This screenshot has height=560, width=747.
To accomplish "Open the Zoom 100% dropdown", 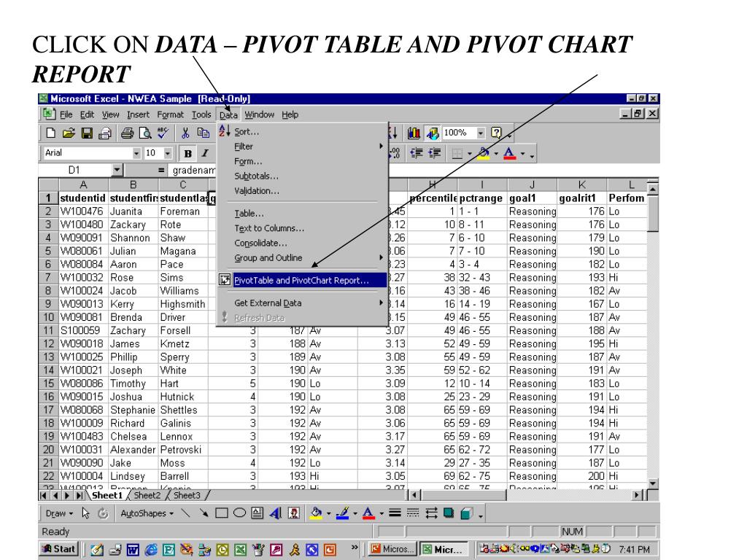I will [481, 133].
